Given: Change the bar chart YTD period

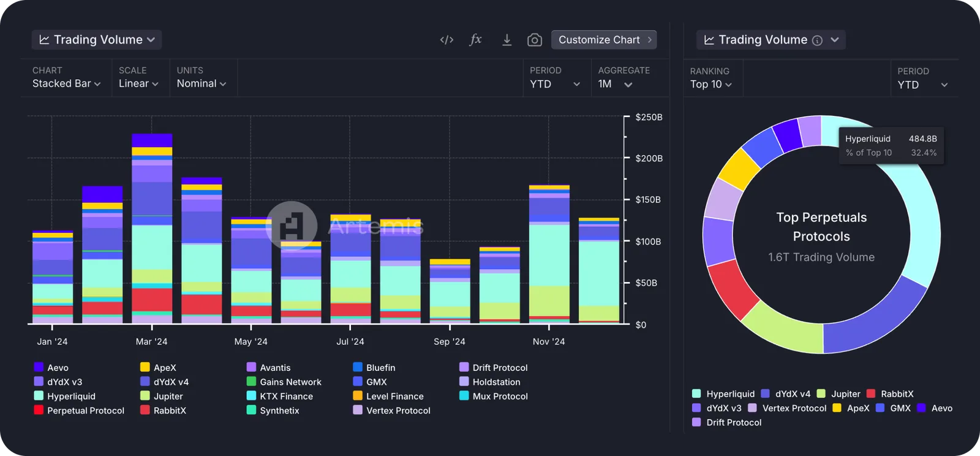Looking at the screenshot, I should 555,85.
